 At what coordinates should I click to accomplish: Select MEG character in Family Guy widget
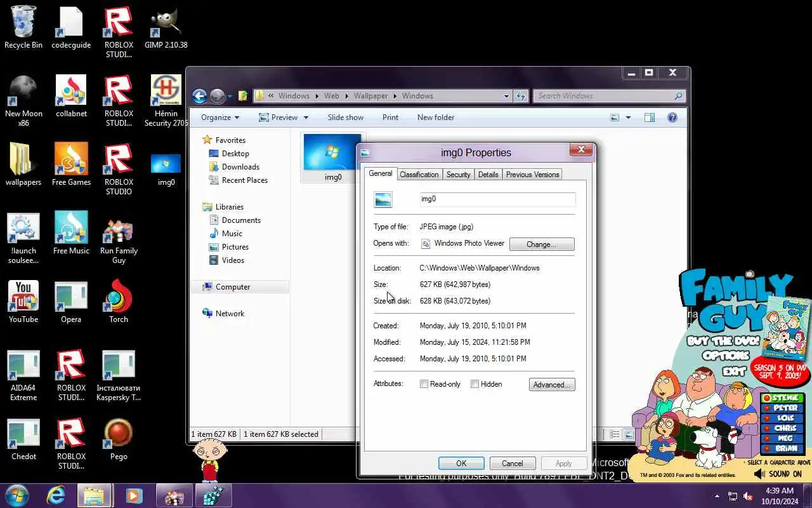782,439
